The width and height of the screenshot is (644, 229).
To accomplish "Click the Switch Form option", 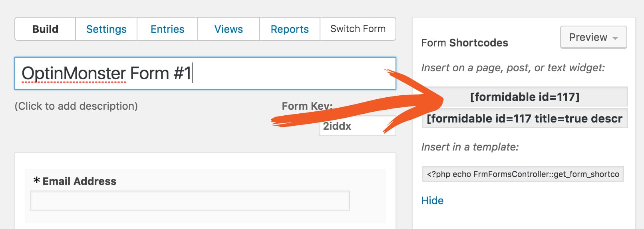I will 358,29.
